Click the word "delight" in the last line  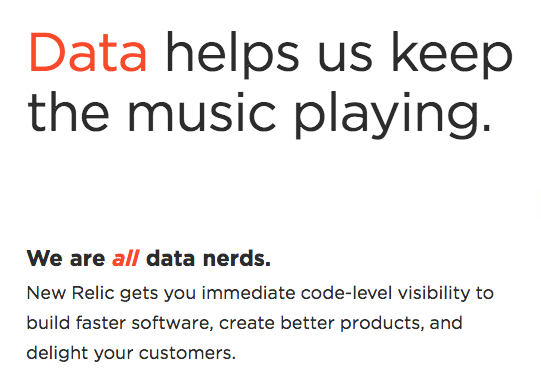tap(57, 355)
